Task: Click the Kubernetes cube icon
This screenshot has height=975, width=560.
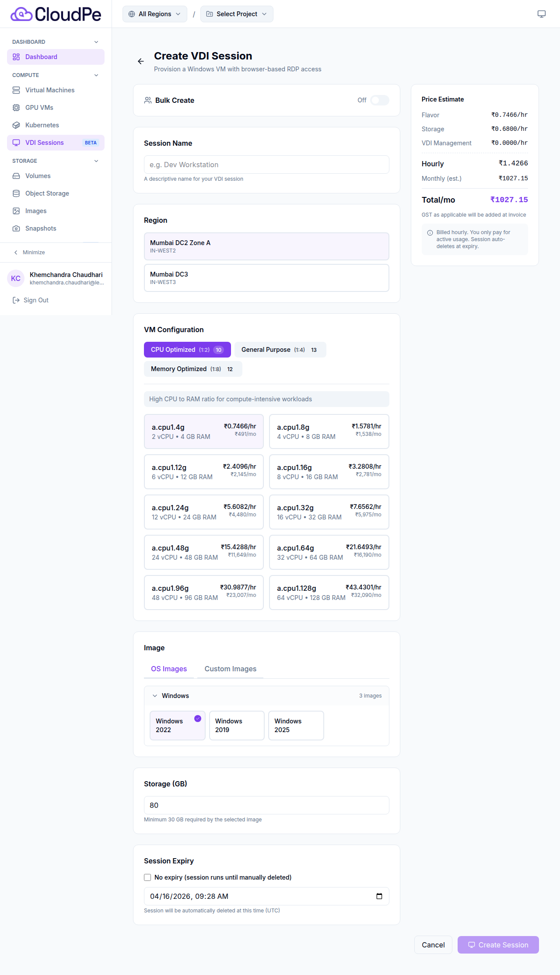Action: click(x=16, y=125)
